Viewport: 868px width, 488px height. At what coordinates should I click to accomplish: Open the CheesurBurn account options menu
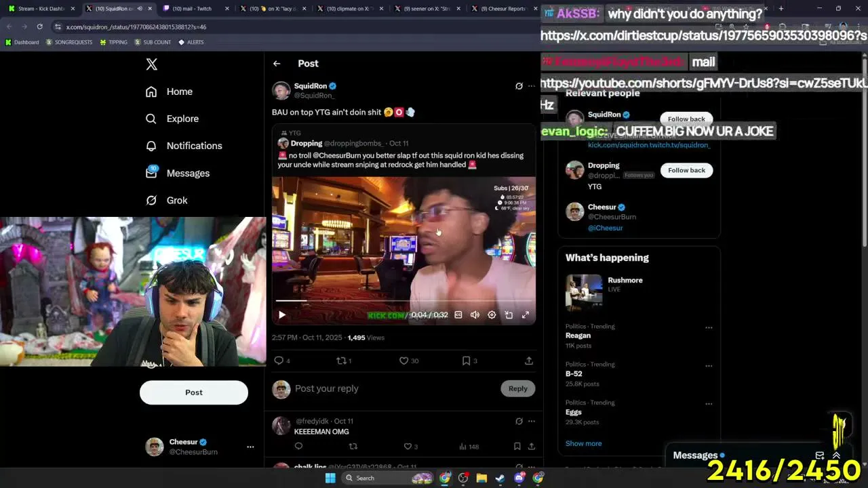(x=250, y=447)
